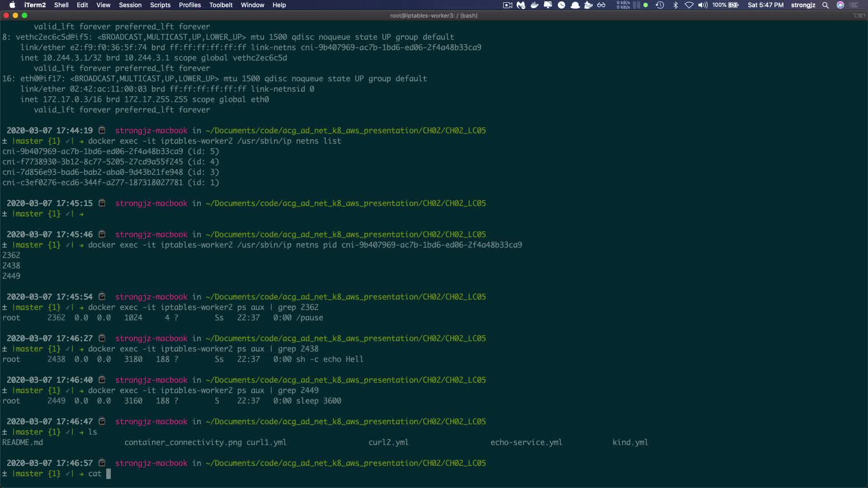Open the Scripts menu
The height and width of the screenshot is (488, 868).
160,5
